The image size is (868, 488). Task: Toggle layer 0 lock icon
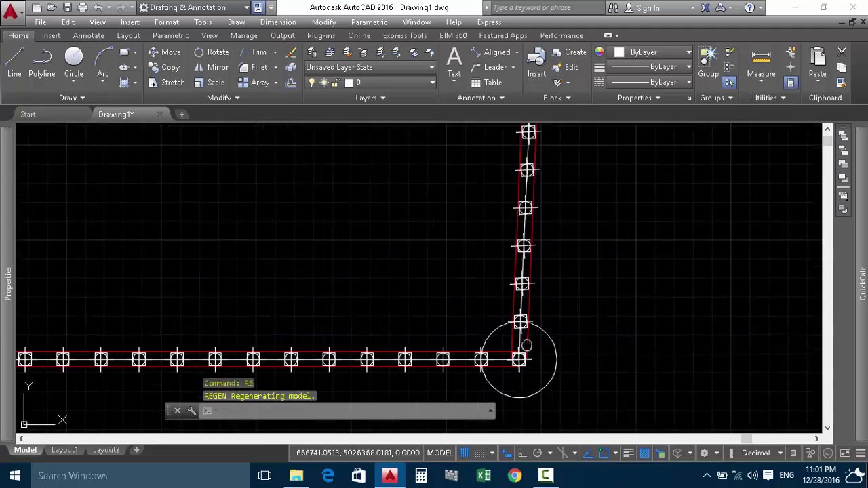[335, 83]
